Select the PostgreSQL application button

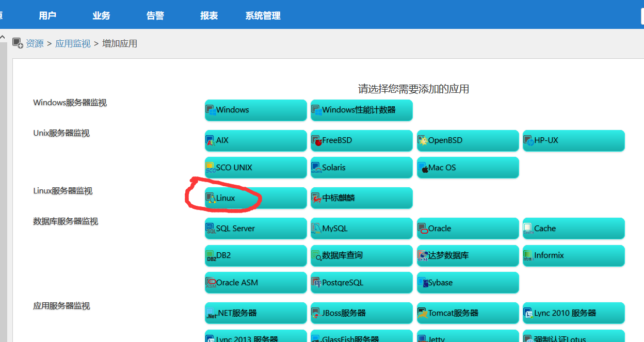tap(362, 283)
